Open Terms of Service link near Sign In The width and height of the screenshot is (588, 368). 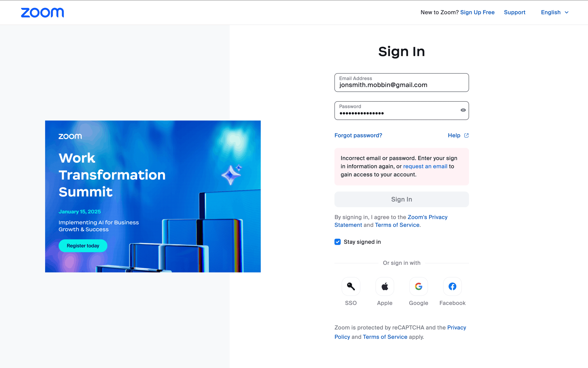tap(397, 225)
